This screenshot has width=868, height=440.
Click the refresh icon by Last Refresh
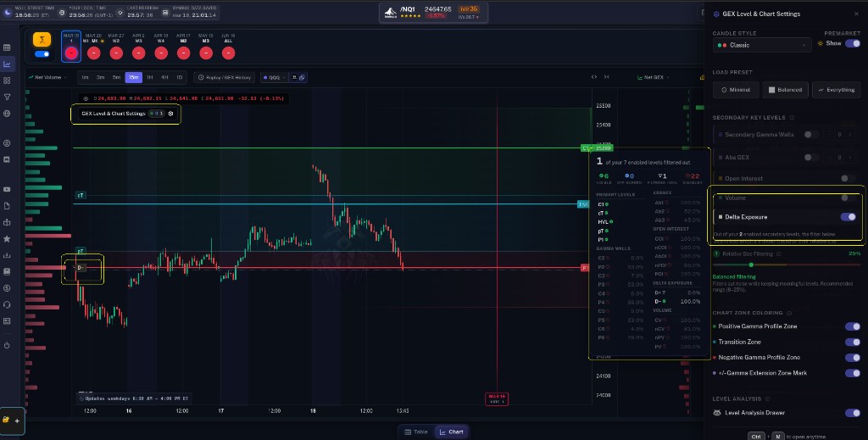click(x=120, y=12)
